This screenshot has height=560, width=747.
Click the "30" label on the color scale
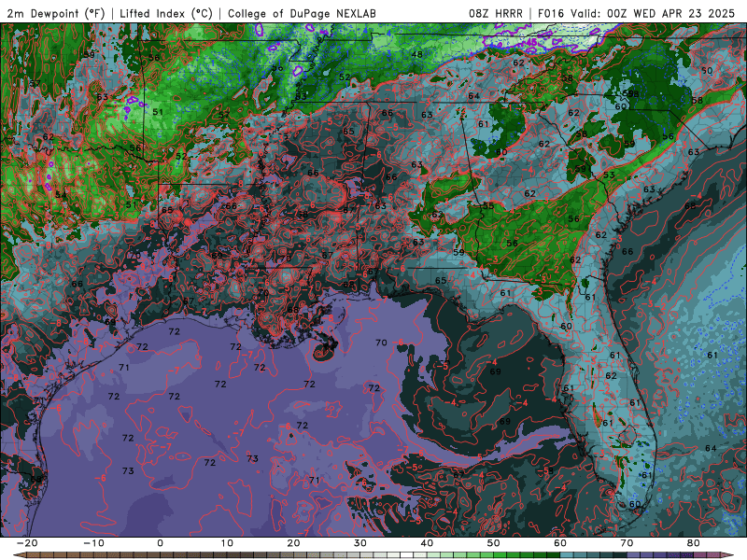click(360, 543)
